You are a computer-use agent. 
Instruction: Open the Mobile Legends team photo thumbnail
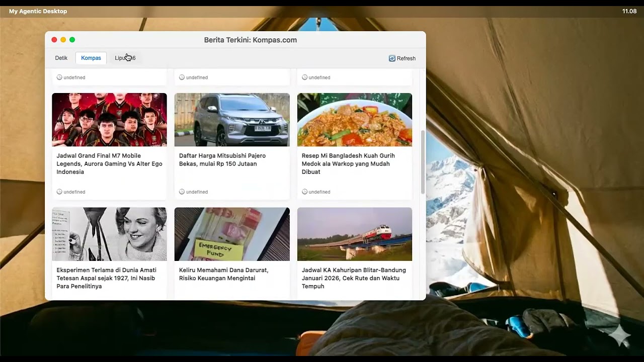[x=109, y=120]
